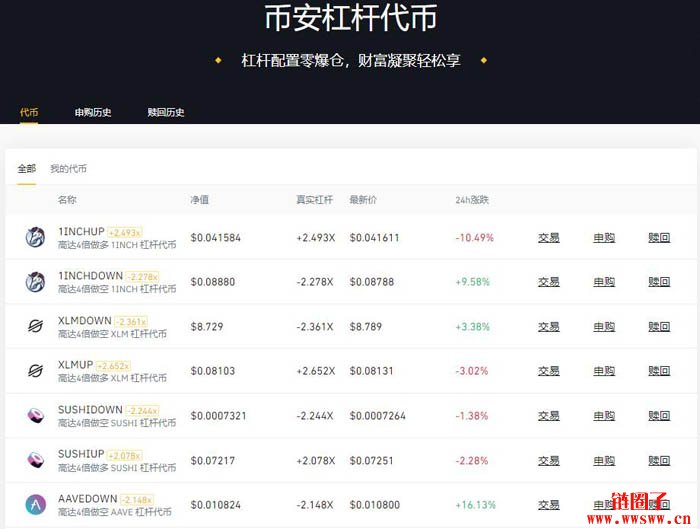Click net value $0.041584

(x=216, y=237)
